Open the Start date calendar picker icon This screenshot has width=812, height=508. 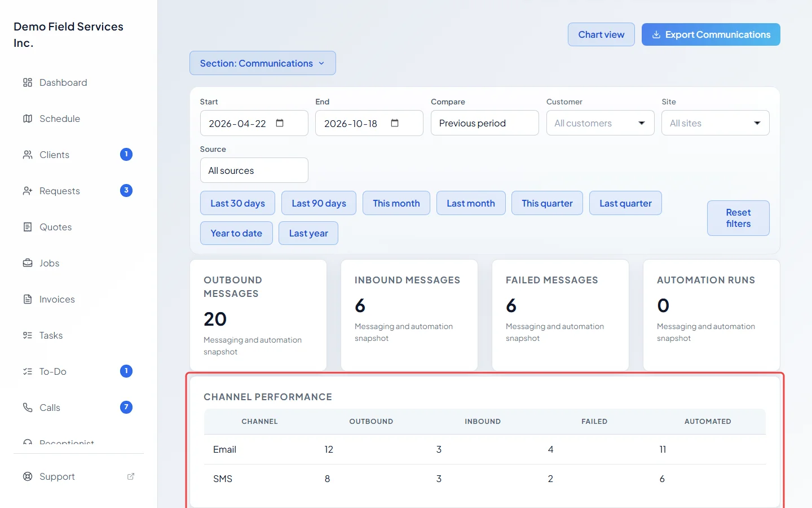(280, 123)
